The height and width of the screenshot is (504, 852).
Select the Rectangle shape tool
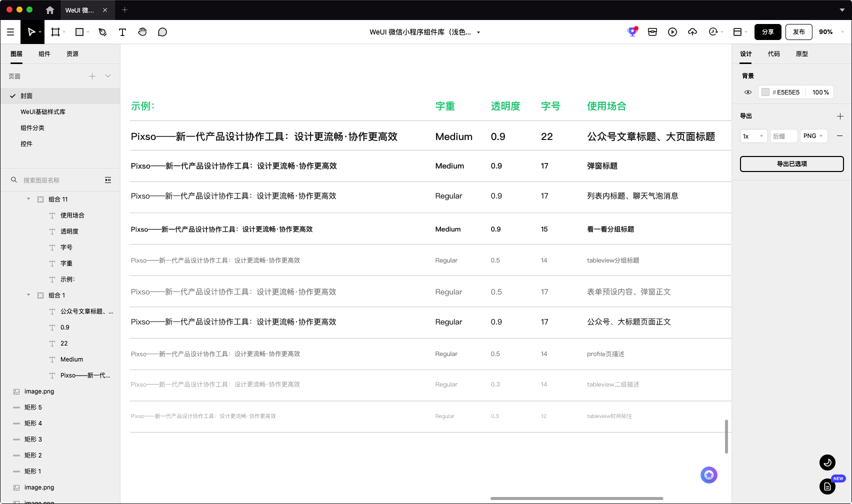click(79, 32)
